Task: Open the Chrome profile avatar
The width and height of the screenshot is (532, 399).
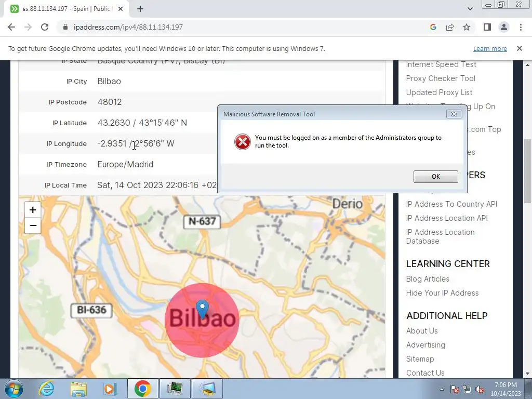Action: [x=504, y=27]
